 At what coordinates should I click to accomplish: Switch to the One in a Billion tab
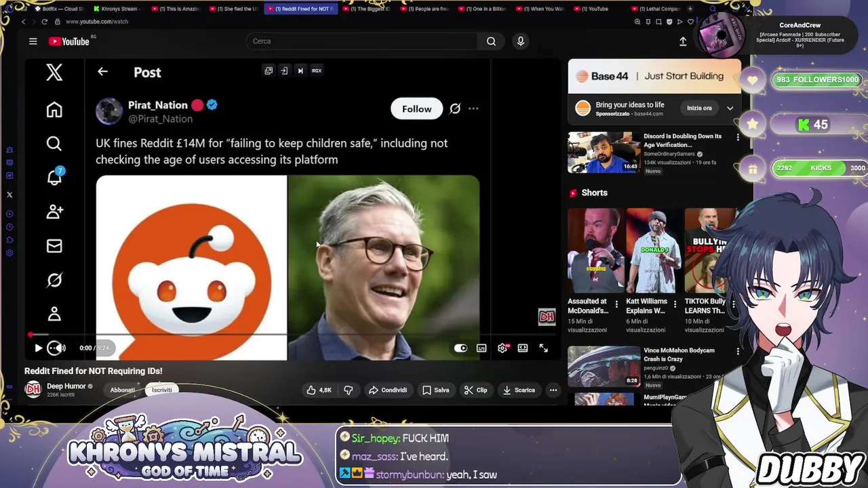click(481, 9)
